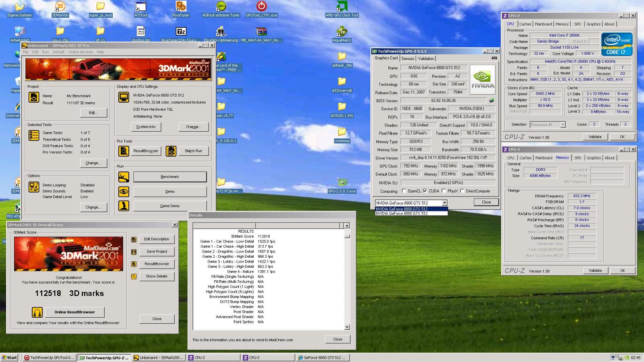Open the File menu in 3DMark2001
This screenshot has height=362, width=644.
coord(26,52)
